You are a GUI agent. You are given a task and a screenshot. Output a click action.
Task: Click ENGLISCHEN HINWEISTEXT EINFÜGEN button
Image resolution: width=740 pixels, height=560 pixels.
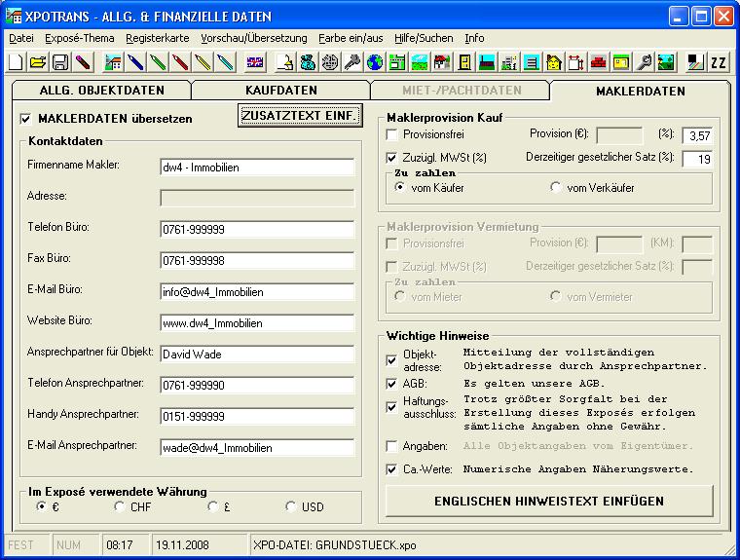tap(549, 501)
